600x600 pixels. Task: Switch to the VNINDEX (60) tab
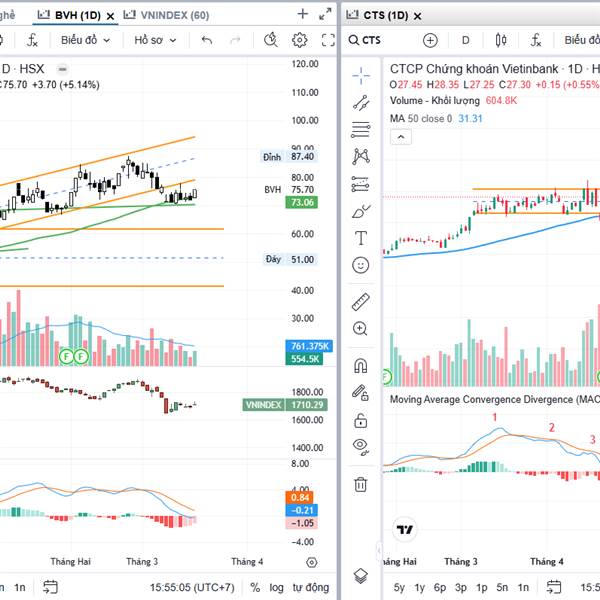[x=166, y=15]
